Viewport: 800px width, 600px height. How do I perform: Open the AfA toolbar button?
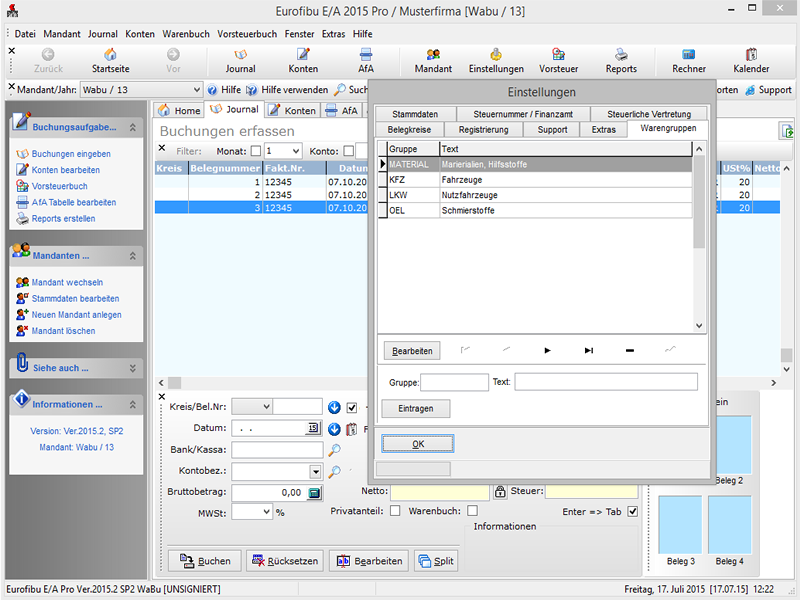coord(366,61)
